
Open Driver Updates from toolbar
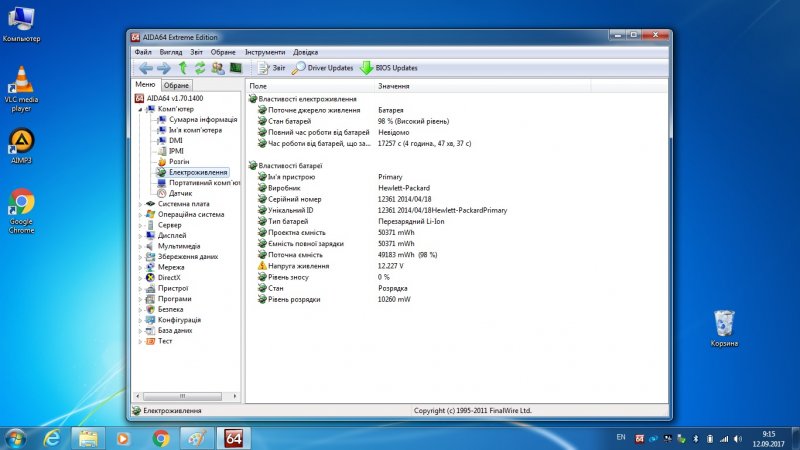coord(322,68)
